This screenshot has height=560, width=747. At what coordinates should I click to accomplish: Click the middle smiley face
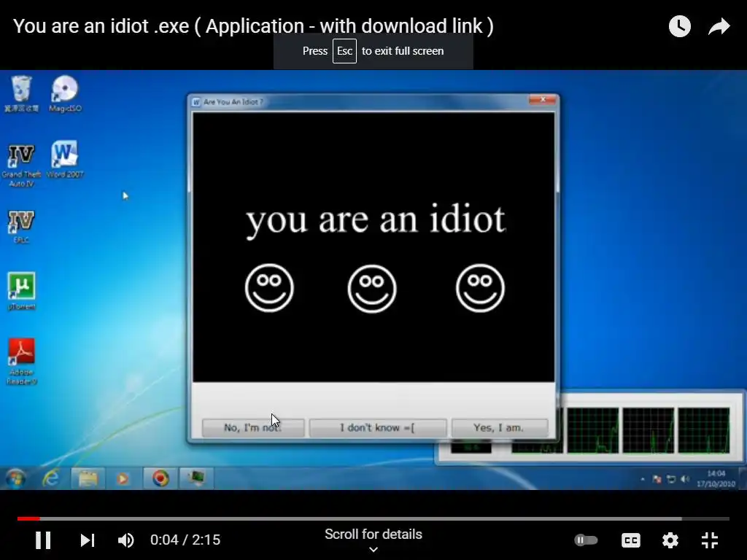[x=371, y=289]
